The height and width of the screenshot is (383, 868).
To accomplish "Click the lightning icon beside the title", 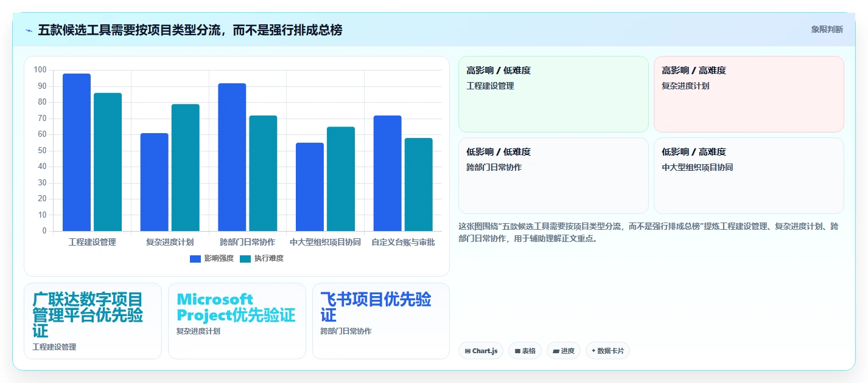I will click(29, 30).
